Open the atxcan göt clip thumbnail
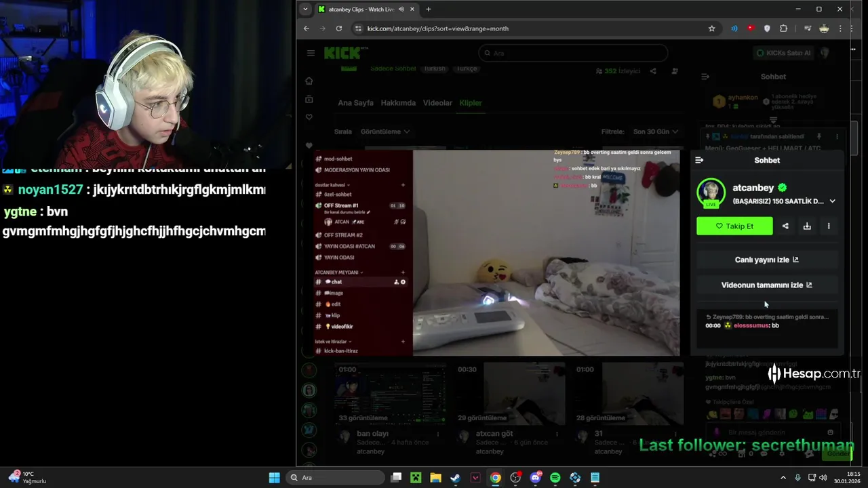This screenshot has height=488, width=868. coord(510,393)
